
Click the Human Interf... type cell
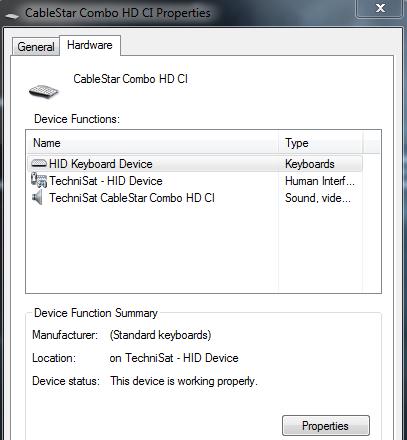coord(320,181)
